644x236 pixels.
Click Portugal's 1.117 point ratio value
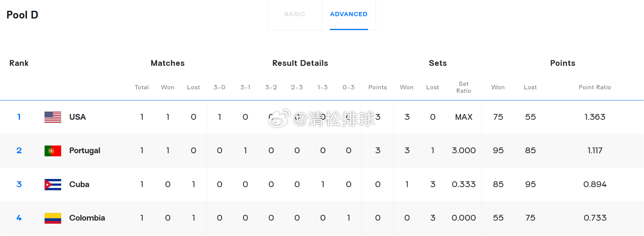[x=595, y=151]
